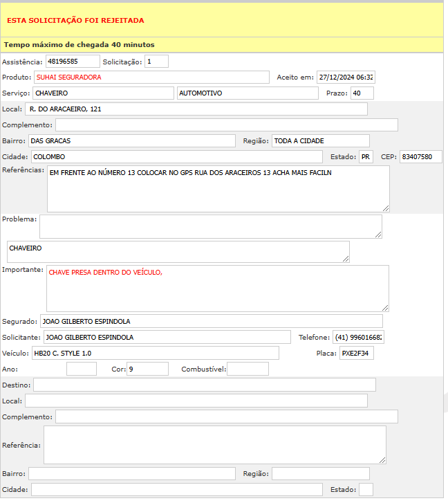The image size is (448, 503).
Task: Click the address field R. DO ARACAEIRO, 121
Action: pos(196,109)
